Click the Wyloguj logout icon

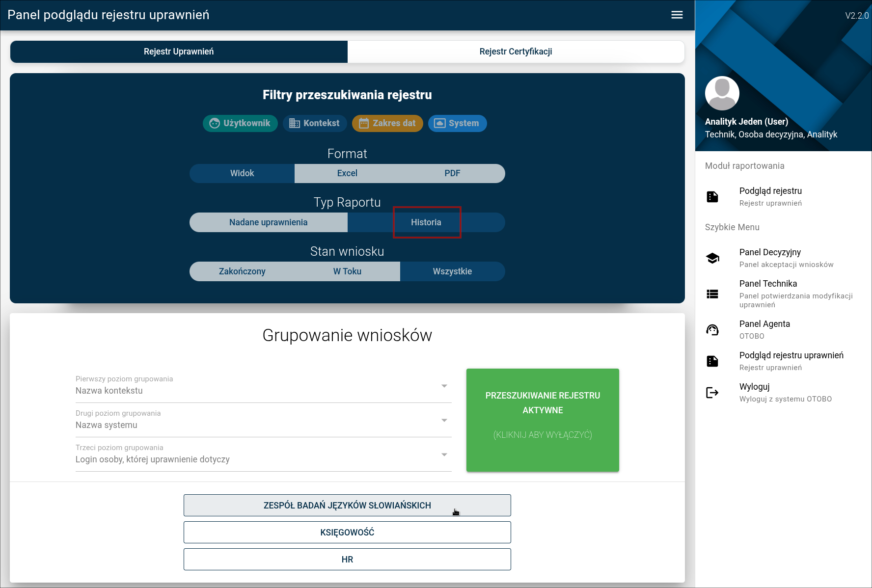[x=712, y=393]
